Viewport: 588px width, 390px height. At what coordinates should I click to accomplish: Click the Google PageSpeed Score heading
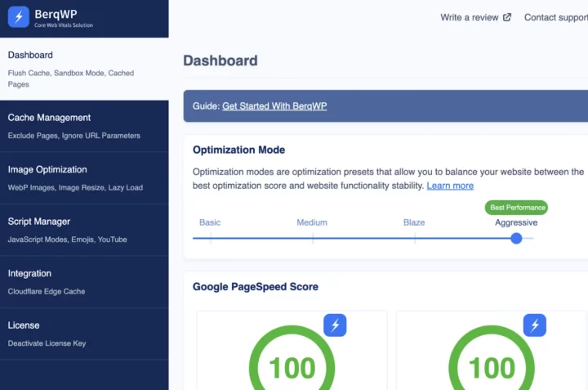[x=256, y=287]
